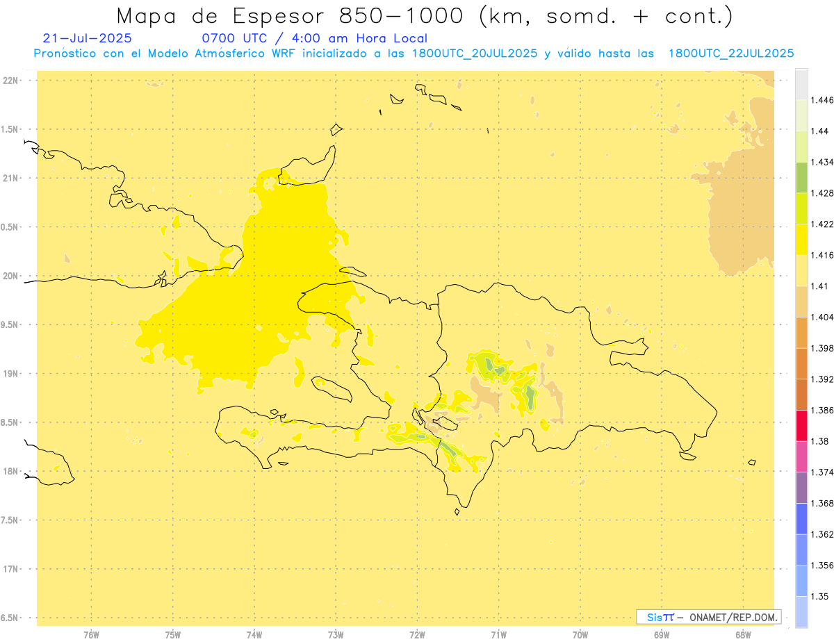The width and height of the screenshot is (834, 644).
Task: Click the '9.5N' latitude label
Action: (x=10, y=325)
